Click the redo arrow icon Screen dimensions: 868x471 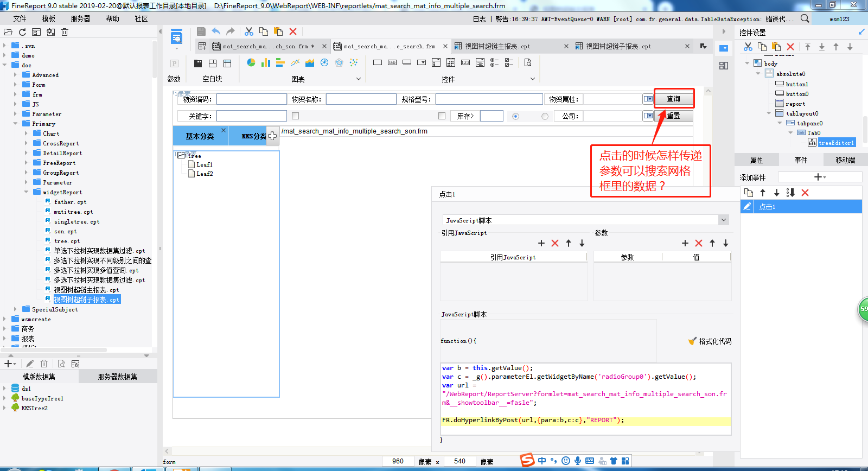pos(231,31)
